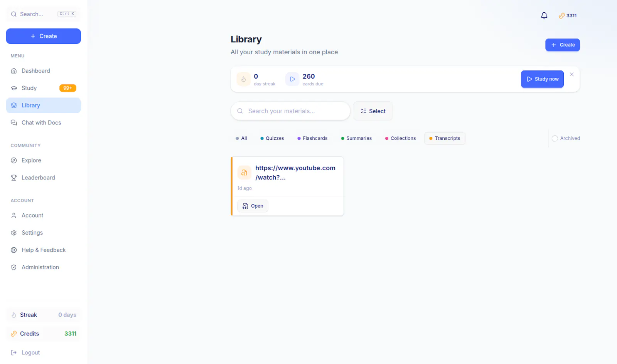The width and height of the screenshot is (617, 364).
Task: Open the YouTube transcript with Open button
Action: 253,206
